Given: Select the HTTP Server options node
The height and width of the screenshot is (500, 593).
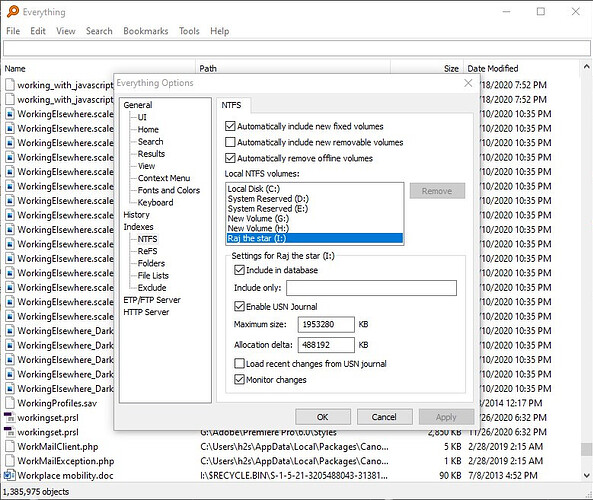Looking at the screenshot, I should pos(146,312).
